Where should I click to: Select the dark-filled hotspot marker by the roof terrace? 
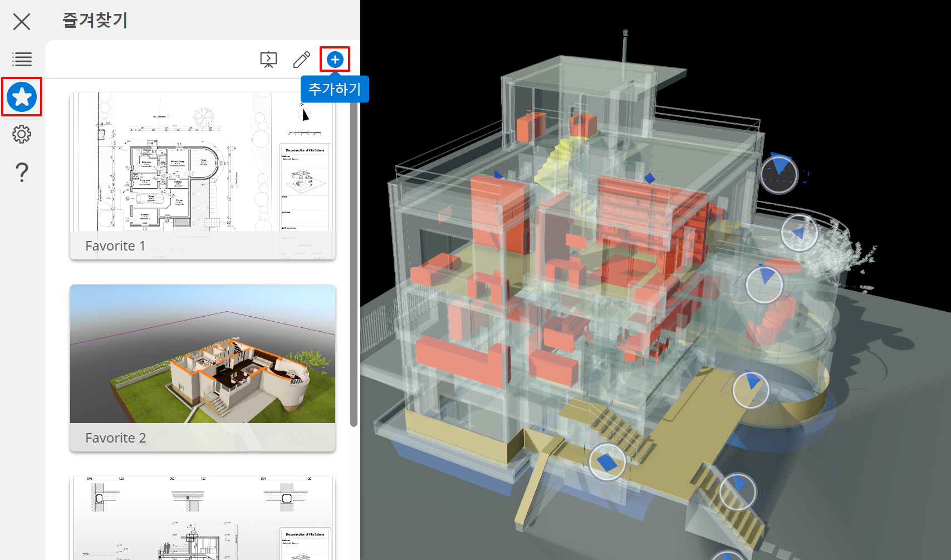780,174
